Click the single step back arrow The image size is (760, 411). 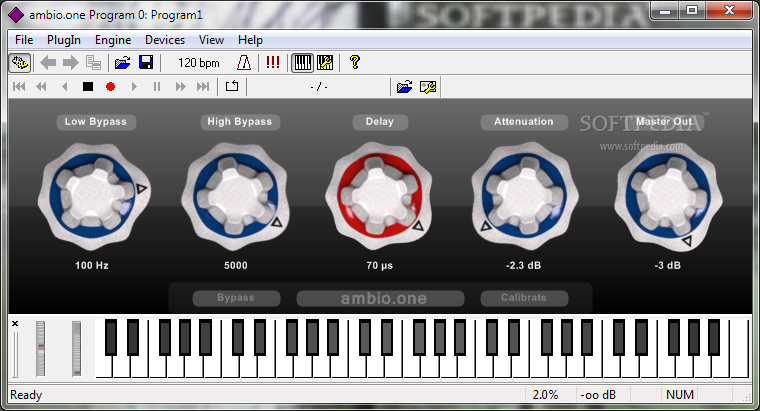pyautogui.click(x=64, y=87)
